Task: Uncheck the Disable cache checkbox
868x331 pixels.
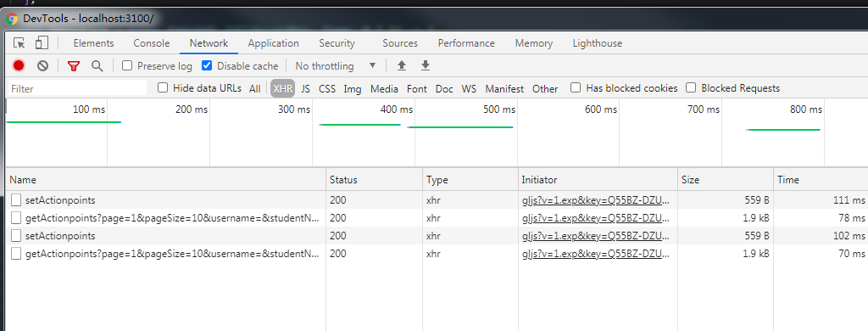Action: click(x=207, y=65)
